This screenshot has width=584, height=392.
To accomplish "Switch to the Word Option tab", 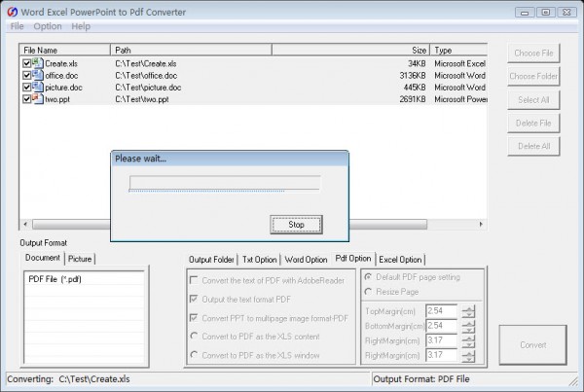I will [305, 260].
